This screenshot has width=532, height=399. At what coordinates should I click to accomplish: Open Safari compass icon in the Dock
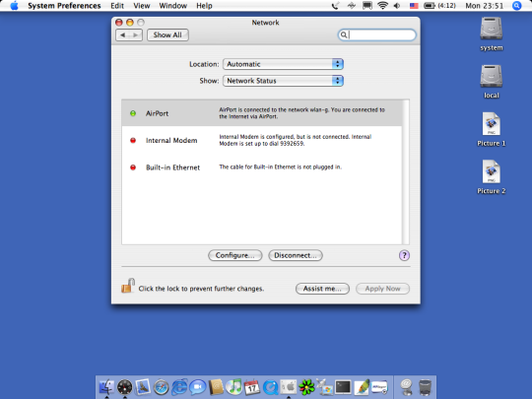(x=161, y=387)
